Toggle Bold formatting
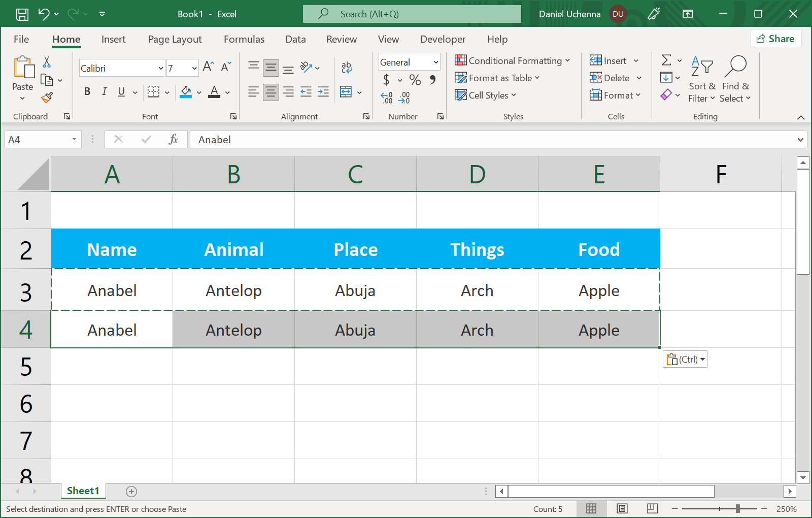 click(x=87, y=91)
